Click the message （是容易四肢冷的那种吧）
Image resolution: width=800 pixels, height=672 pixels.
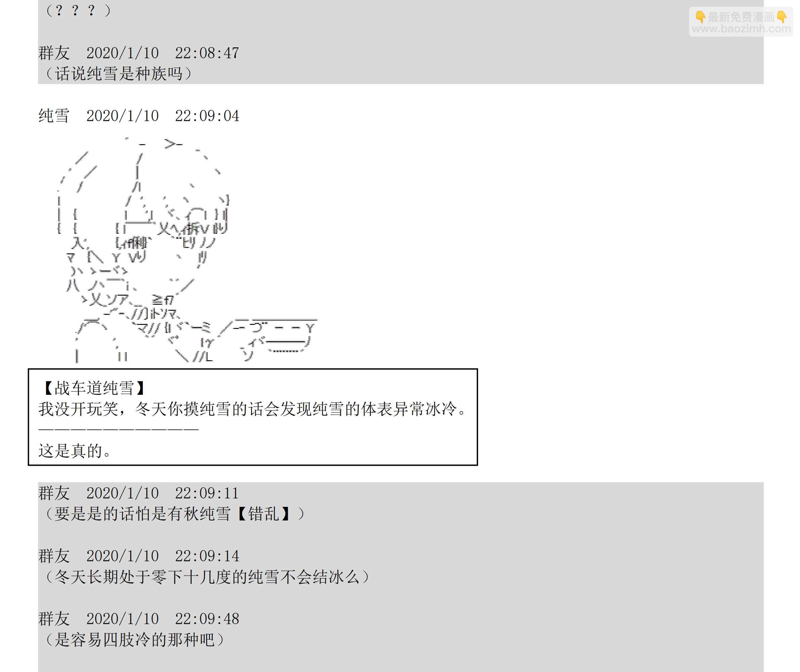(135, 640)
